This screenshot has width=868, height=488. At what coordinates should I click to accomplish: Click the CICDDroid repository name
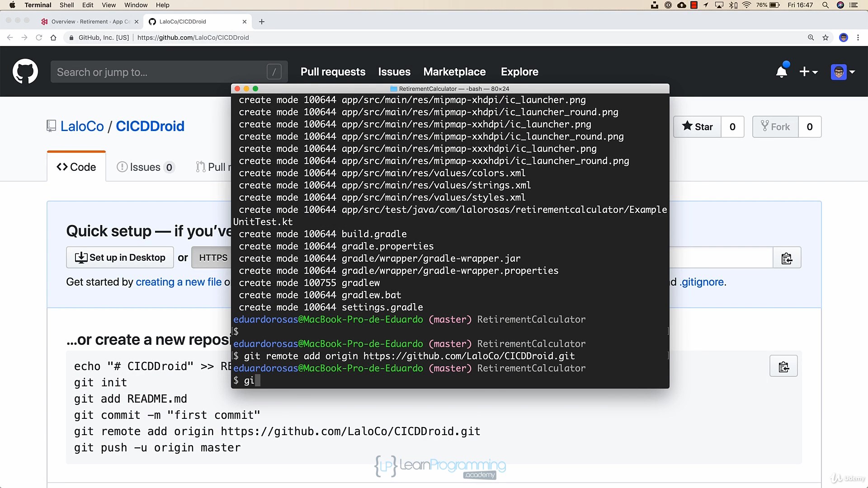click(150, 127)
